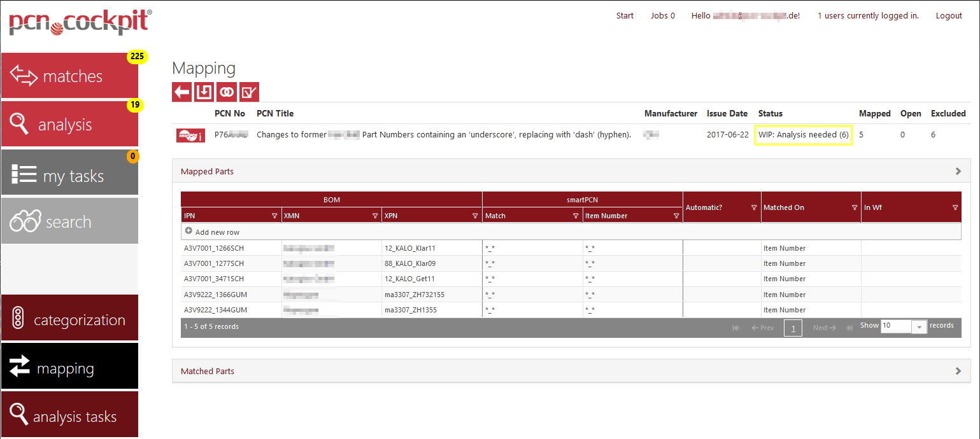Open the Show records count dropdown

[919, 326]
